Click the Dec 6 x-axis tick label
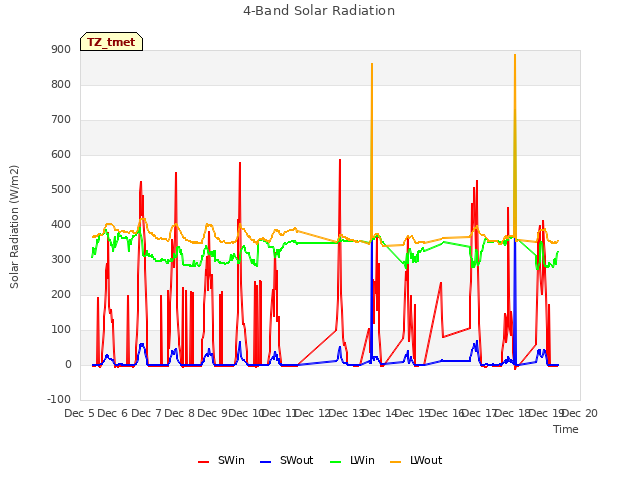 pos(113,413)
